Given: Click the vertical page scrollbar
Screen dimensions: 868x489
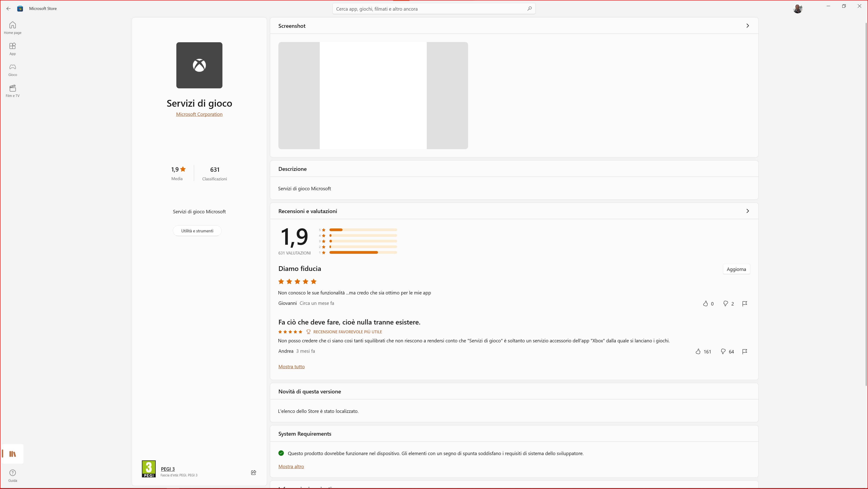Looking at the screenshot, I should coord(866,204).
